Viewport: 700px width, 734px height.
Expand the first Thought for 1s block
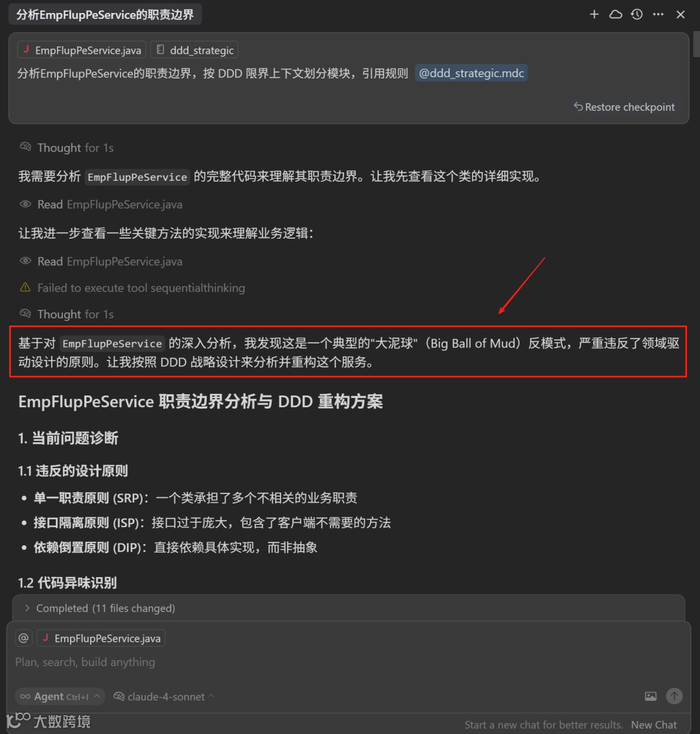pos(67,148)
